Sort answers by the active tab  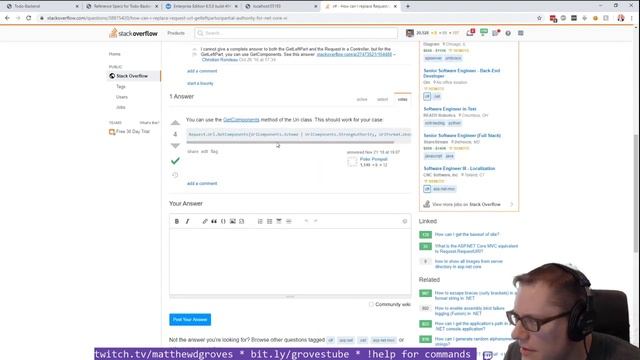click(362, 99)
